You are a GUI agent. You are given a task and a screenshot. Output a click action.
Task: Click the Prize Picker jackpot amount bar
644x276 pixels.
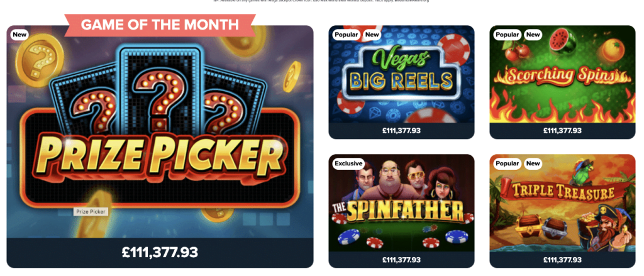160,253
